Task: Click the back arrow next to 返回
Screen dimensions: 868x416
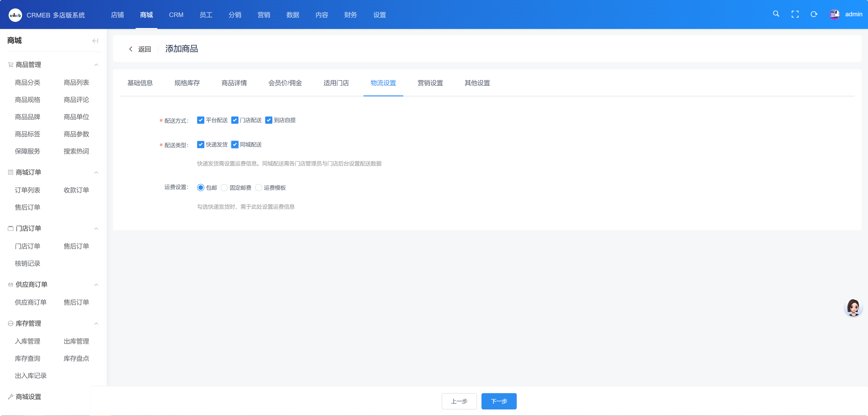Action: [131, 49]
